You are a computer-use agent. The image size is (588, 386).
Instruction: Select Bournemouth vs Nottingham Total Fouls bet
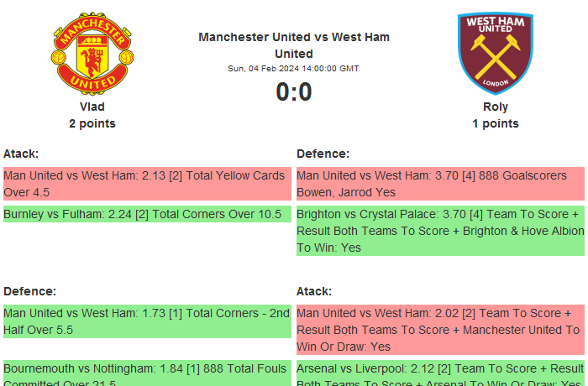coord(147,373)
